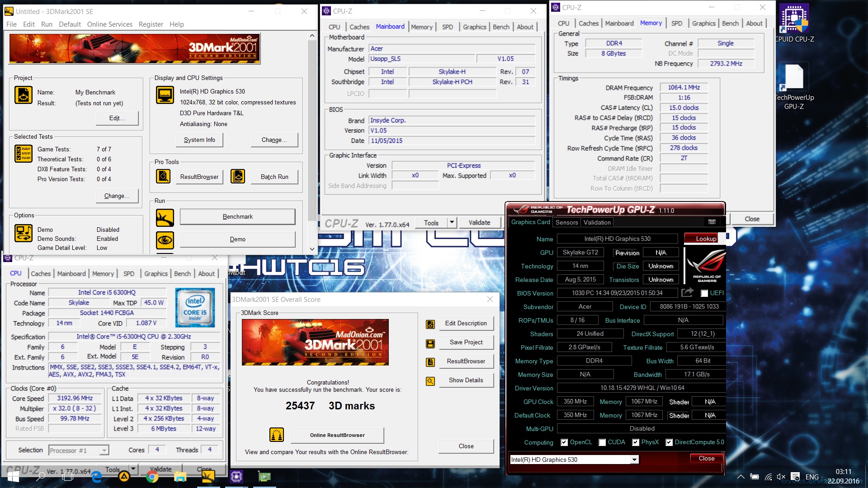Toggle the UEFI checkbox in GPU-Z
The height and width of the screenshot is (488, 868).
tap(704, 293)
